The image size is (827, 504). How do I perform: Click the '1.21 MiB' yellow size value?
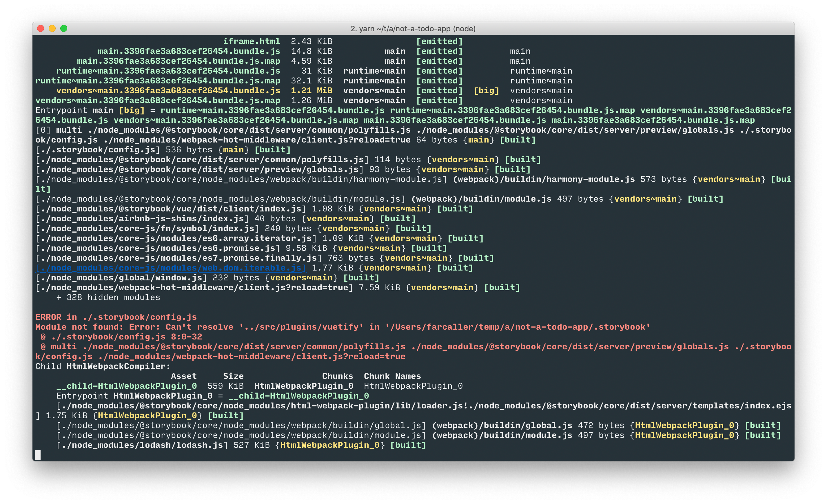(x=311, y=91)
